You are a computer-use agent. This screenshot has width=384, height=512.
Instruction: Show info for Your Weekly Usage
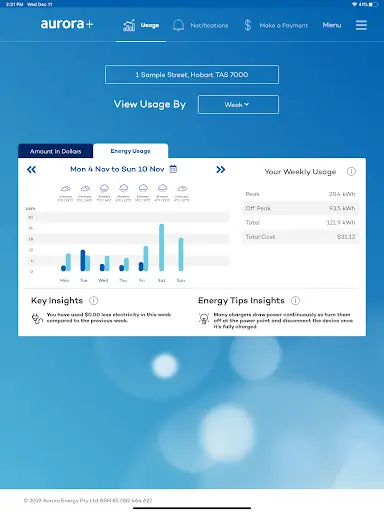point(351,172)
